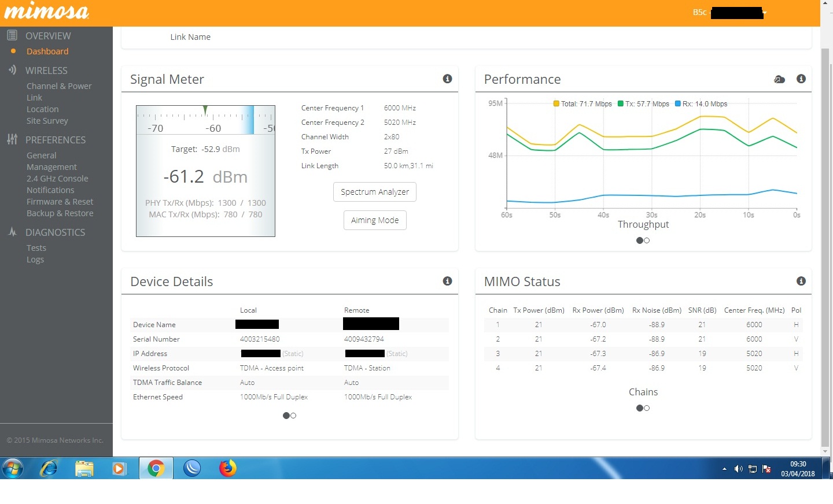
Task: Expand the B5c device dropdown arrow
Action: point(765,13)
